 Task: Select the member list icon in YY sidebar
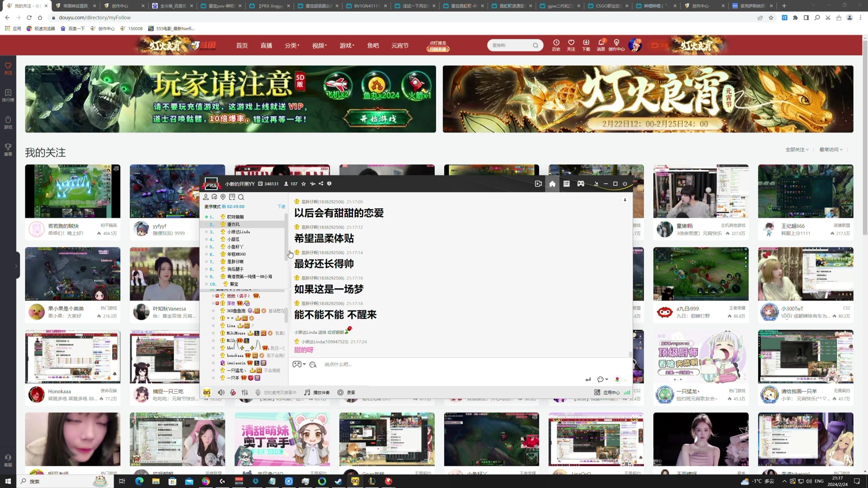206,197
